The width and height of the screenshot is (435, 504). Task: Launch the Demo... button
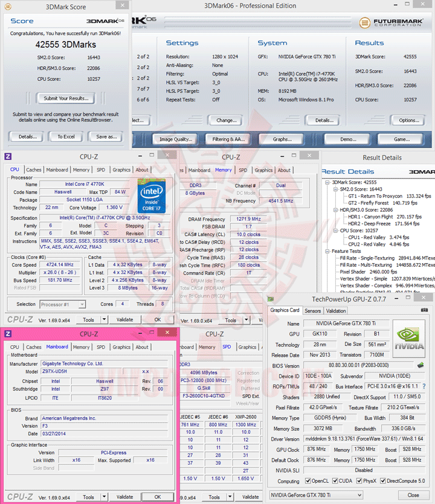click(x=348, y=139)
